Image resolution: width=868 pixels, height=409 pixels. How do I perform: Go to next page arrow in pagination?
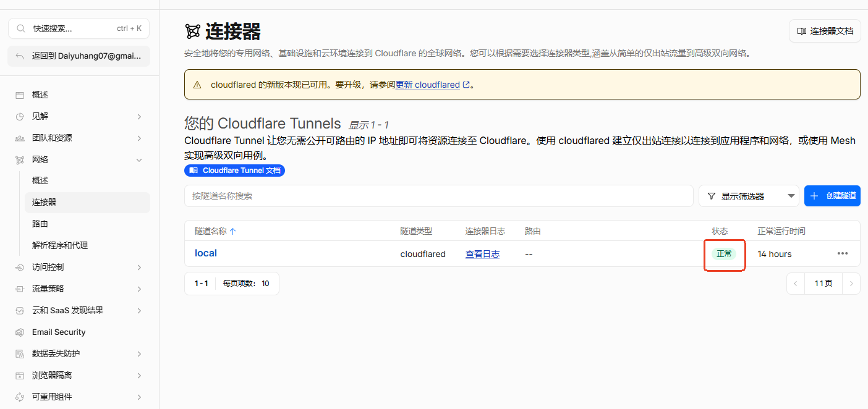coord(851,284)
